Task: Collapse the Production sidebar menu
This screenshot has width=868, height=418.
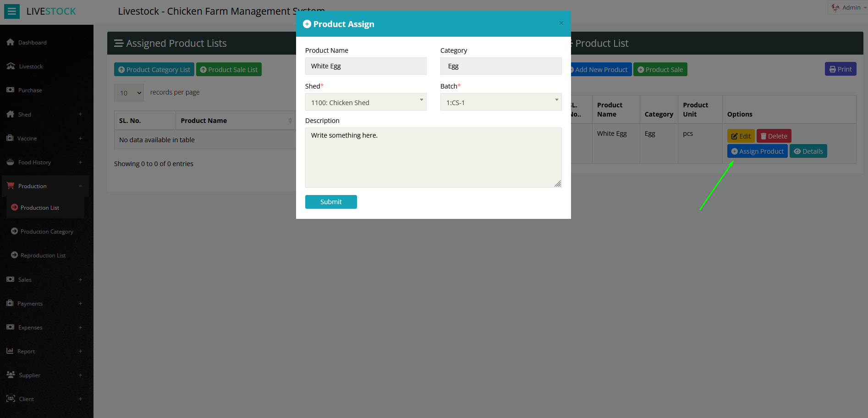Action: pos(80,186)
